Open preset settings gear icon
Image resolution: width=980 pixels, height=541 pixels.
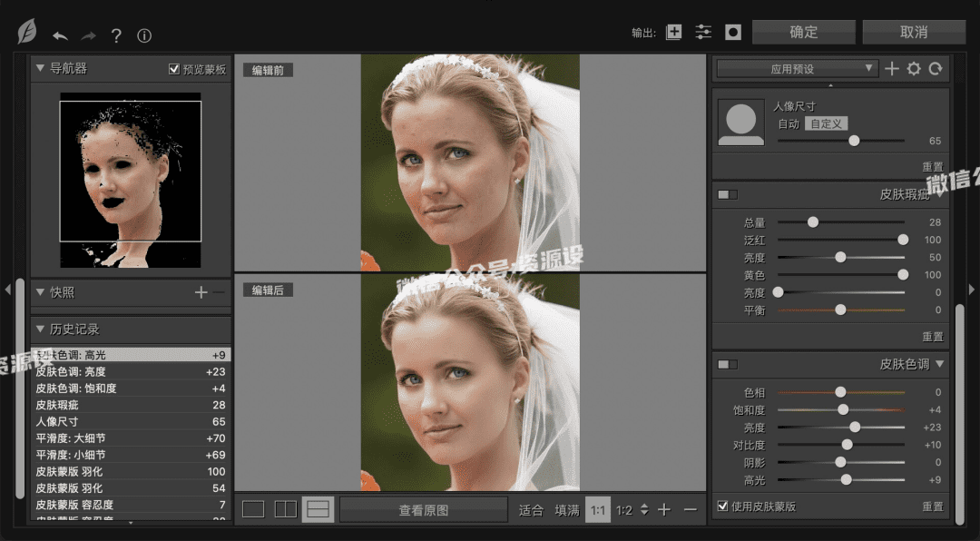click(914, 69)
